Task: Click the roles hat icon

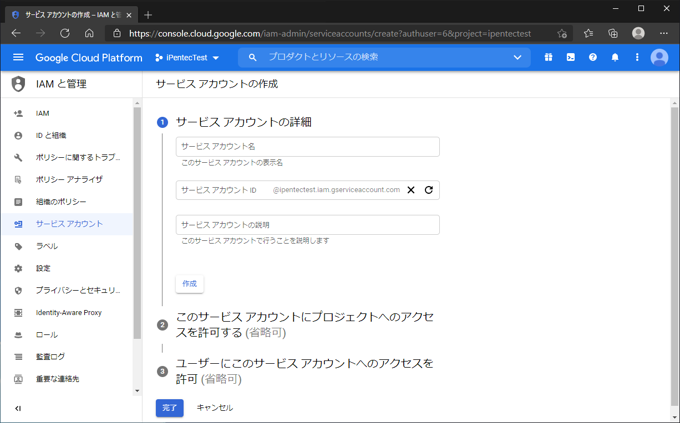Action: (18, 335)
